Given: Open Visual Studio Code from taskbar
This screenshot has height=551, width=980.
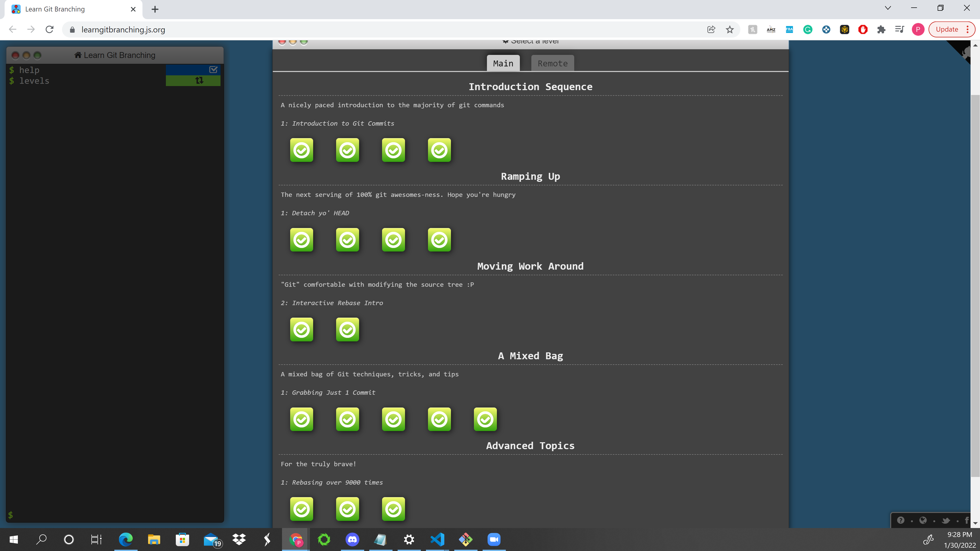Looking at the screenshot, I should pos(437,539).
